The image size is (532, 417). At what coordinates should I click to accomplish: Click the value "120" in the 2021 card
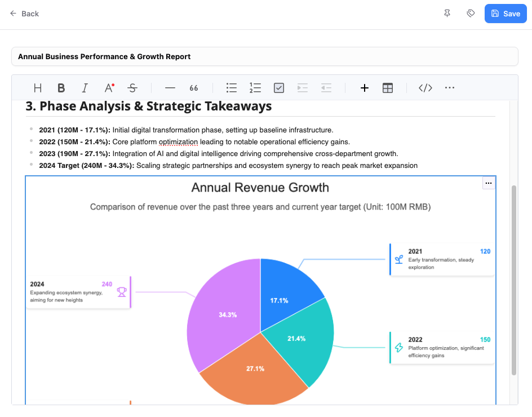(x=485, y=251)
